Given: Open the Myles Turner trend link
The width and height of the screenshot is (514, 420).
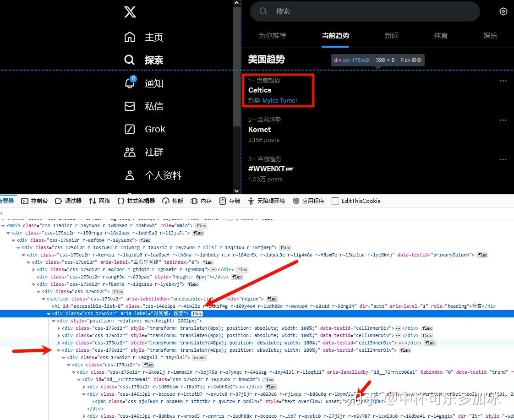Looking at the screenshot, I should (x=280, y=100).
